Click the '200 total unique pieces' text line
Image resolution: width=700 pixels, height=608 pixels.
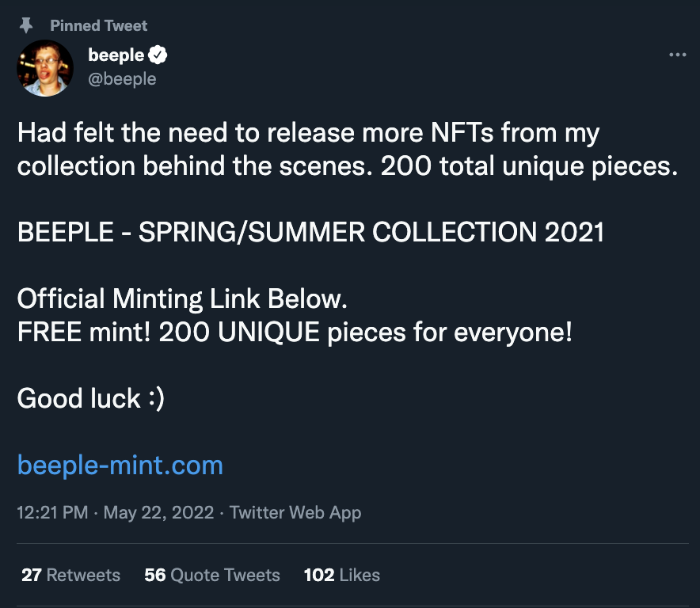(x=348, y=165)
